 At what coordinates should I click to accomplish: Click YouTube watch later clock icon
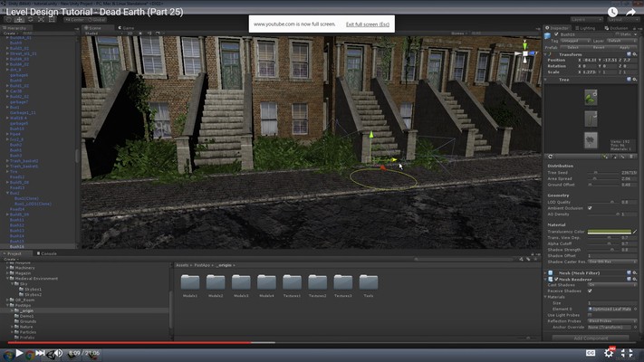coord(612,13)
